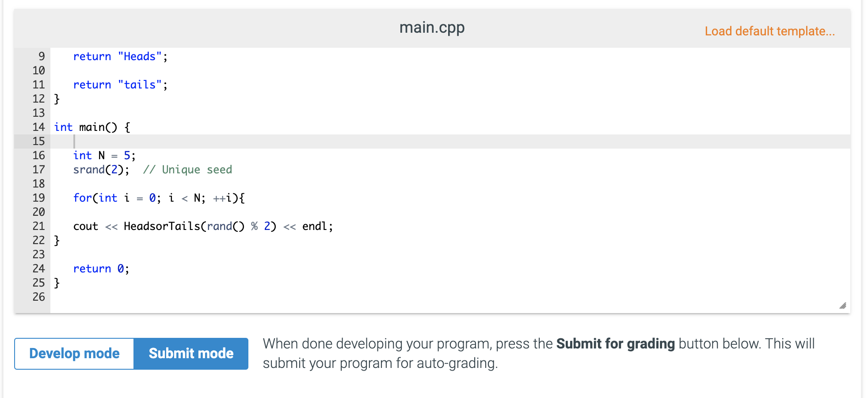
Task: Click the return 0 statement
Action: [x=101, y=269]
